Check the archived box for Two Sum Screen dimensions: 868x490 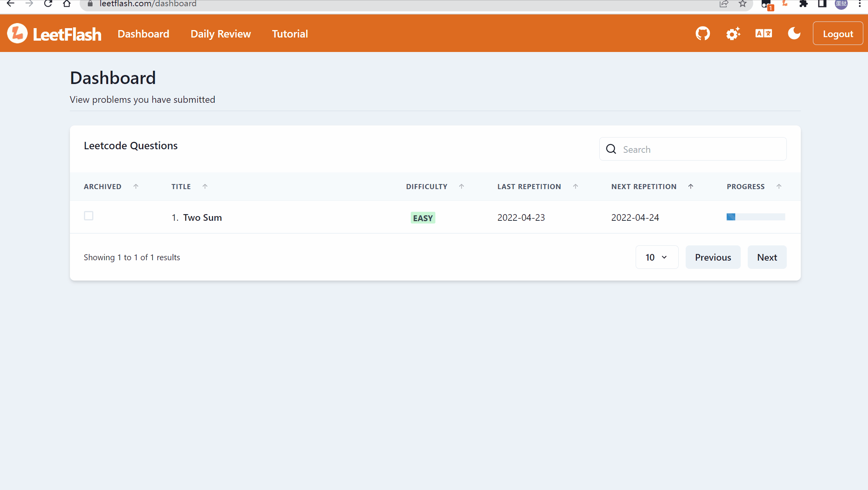89,216
